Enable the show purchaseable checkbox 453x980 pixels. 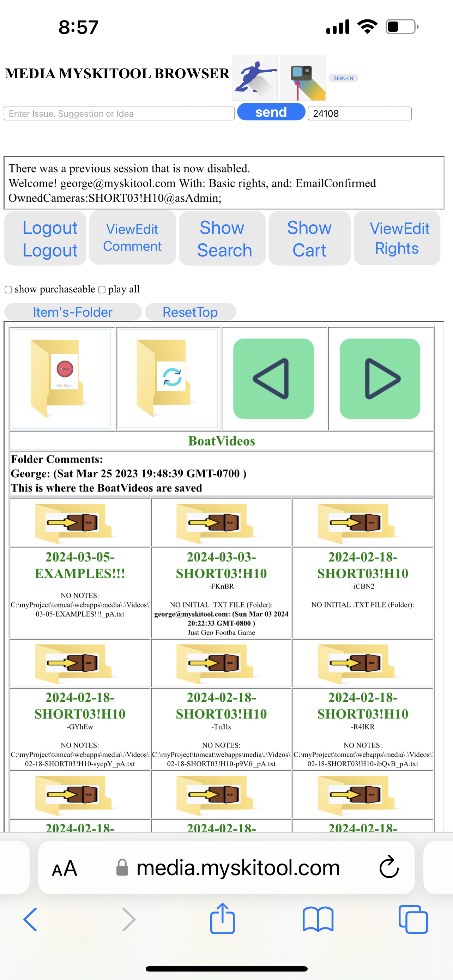[x=8, y=290]
